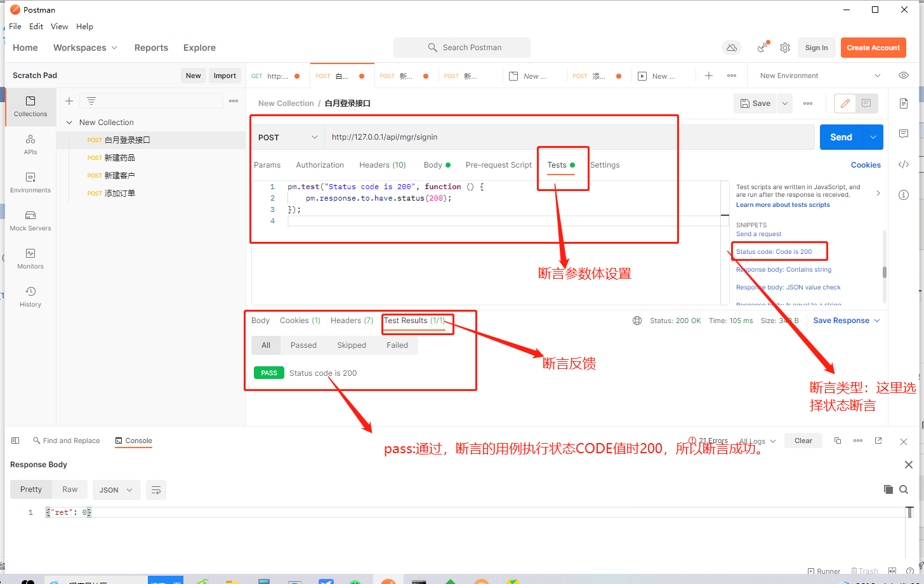Toggle the sidebar icon in the status bar
924x584 pixels.
[15, 441]
